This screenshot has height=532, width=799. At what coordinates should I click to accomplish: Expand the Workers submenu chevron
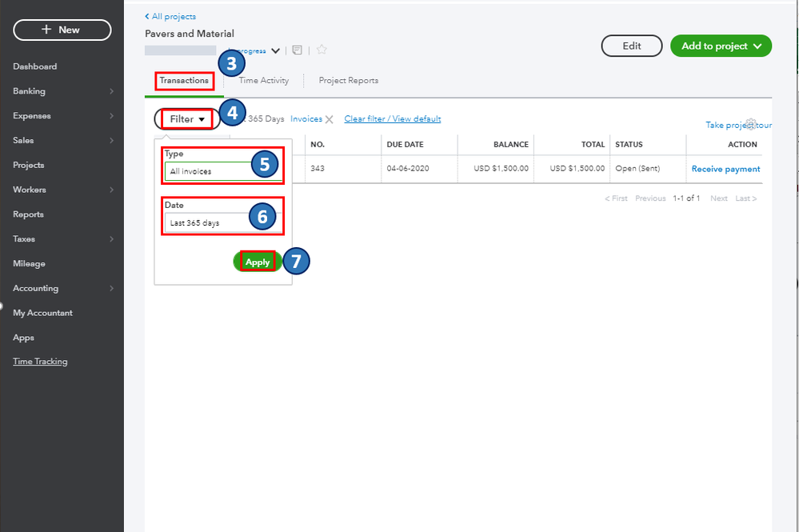(111, 190)
